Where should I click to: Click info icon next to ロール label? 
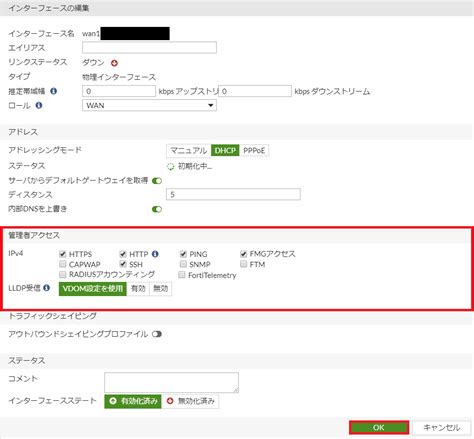coord(39,105)
